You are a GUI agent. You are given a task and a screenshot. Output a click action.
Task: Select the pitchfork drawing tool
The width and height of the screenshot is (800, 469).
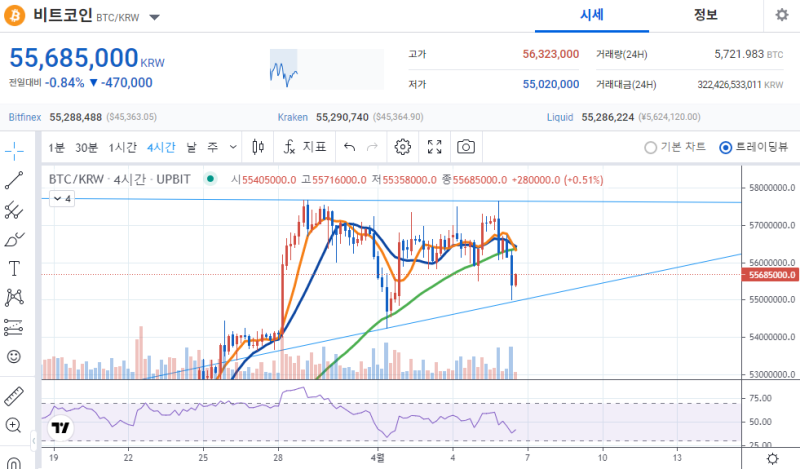(14, 210)
